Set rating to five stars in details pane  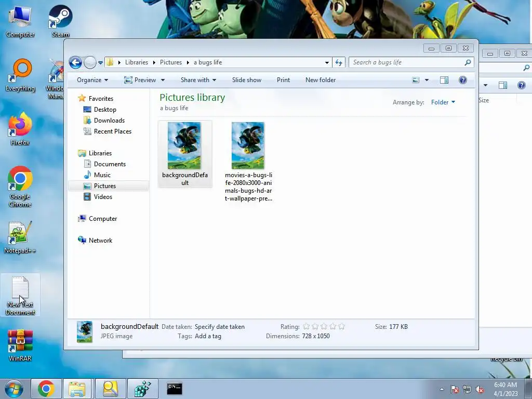tap(342, 326)
